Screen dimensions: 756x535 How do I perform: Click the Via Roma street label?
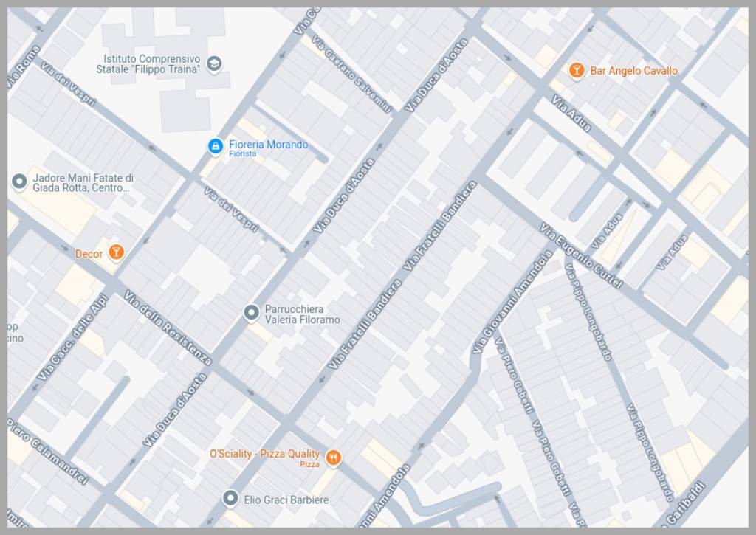pos(23,67)
